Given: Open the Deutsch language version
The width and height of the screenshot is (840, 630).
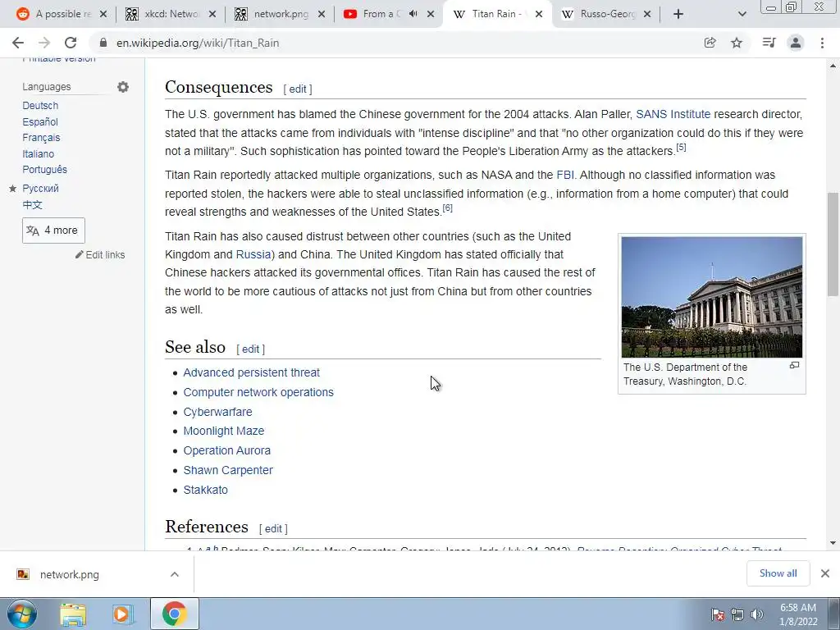Looking at the screenshot, I should pos(40,106).
